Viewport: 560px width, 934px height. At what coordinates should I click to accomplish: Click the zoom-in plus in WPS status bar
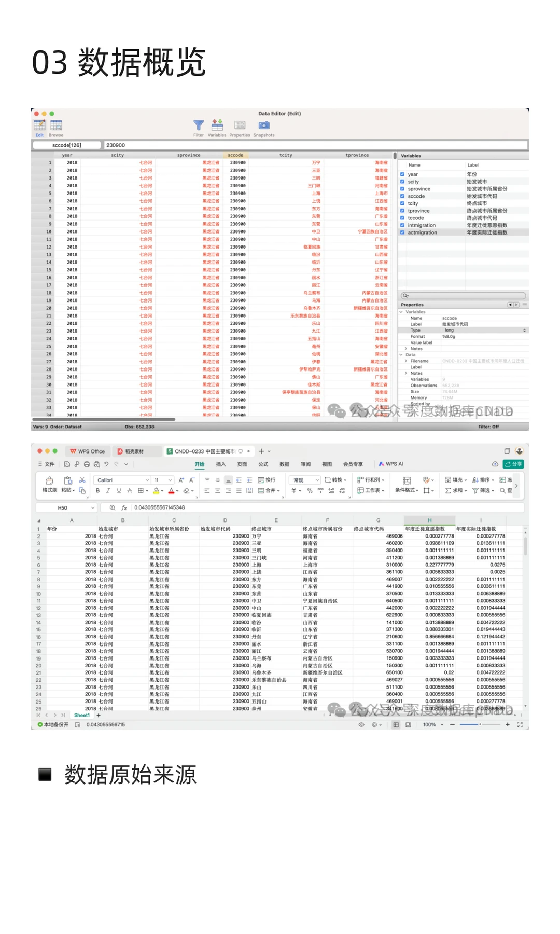click(507, 724)
